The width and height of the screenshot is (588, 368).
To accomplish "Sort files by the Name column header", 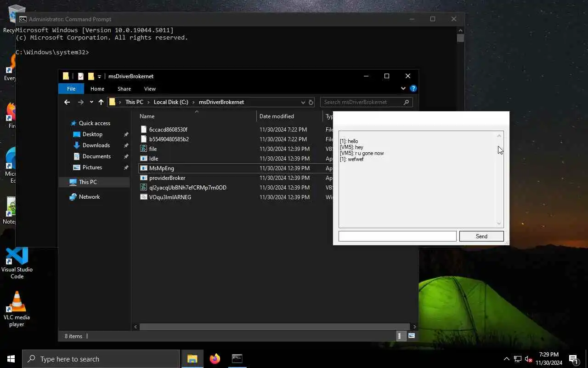I will click(x=147, y=116).
